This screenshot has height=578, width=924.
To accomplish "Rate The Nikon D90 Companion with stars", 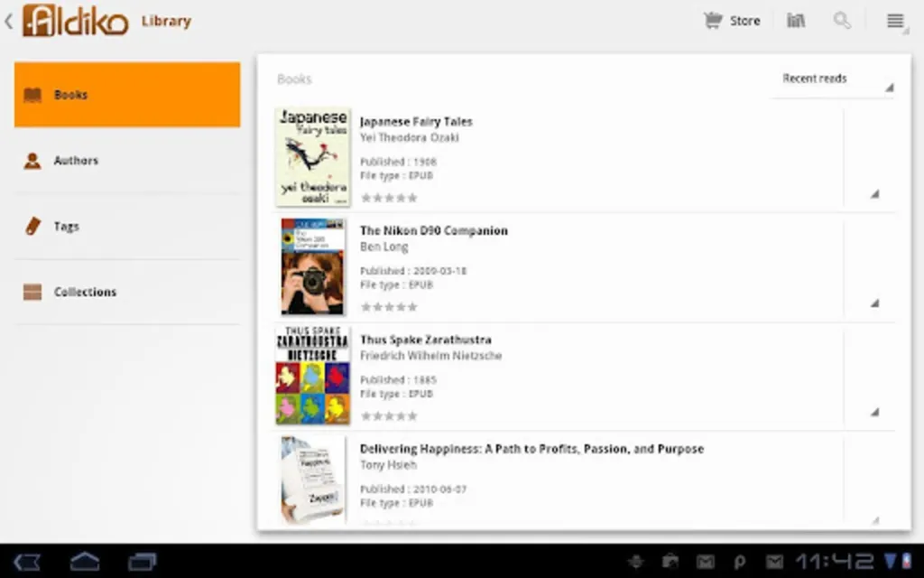I will pyautogui.click(x=389, y=307).
